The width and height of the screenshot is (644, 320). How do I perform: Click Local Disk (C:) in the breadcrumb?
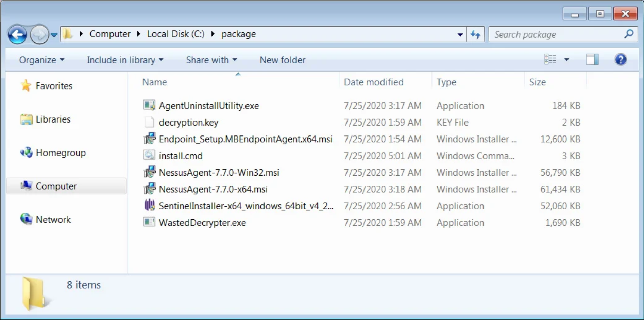tap(175, 34)
